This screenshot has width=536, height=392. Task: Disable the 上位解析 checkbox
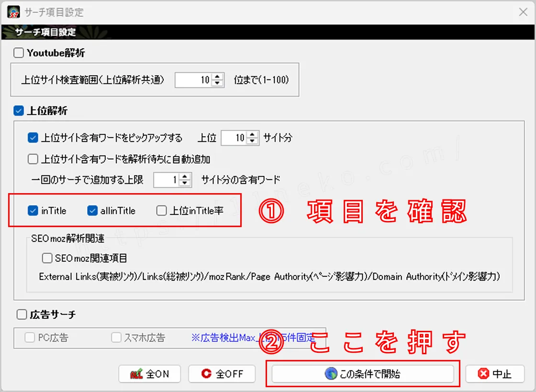[x=18, y=110]
